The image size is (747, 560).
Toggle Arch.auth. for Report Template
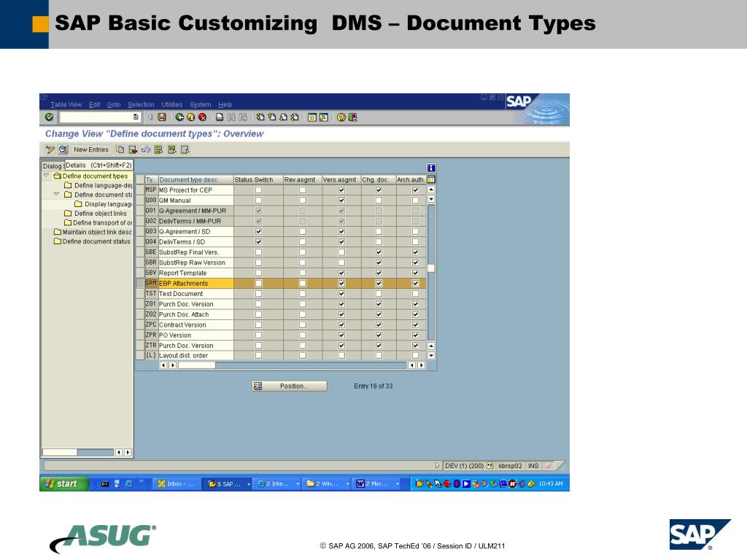click(x=415, y=273)
